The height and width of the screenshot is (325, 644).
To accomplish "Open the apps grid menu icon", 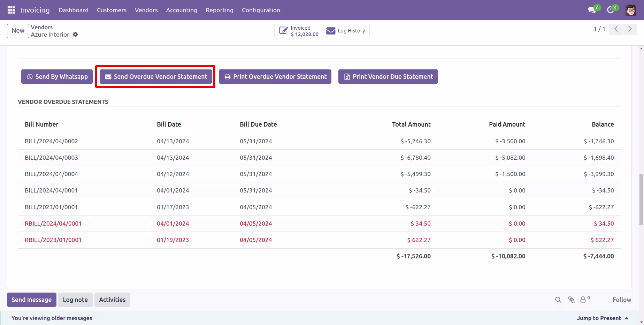I will pos(11,10).
